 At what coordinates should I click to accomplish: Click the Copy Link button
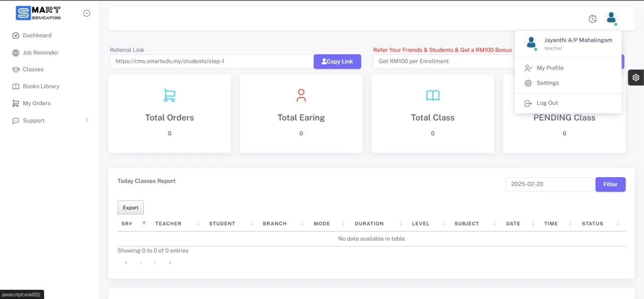337,61
